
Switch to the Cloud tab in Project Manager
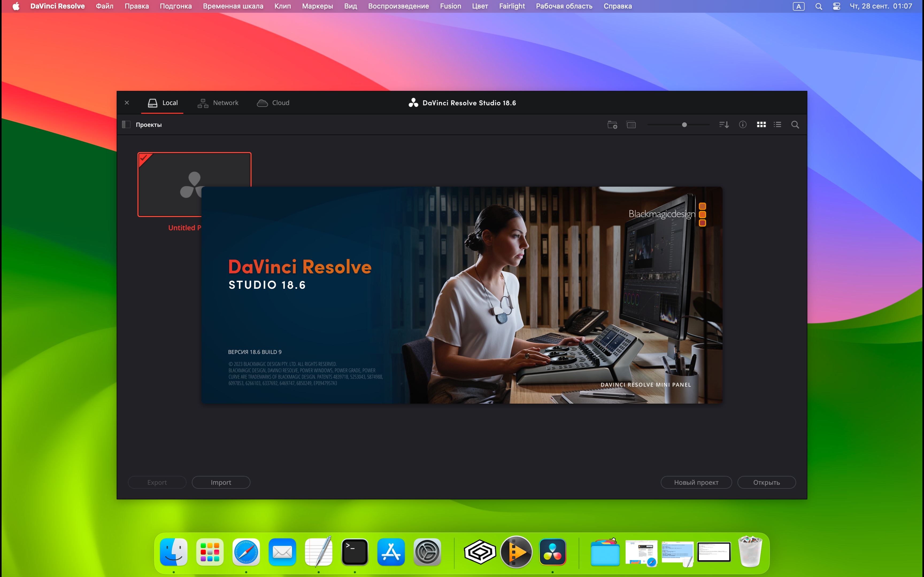pos(274,102)
